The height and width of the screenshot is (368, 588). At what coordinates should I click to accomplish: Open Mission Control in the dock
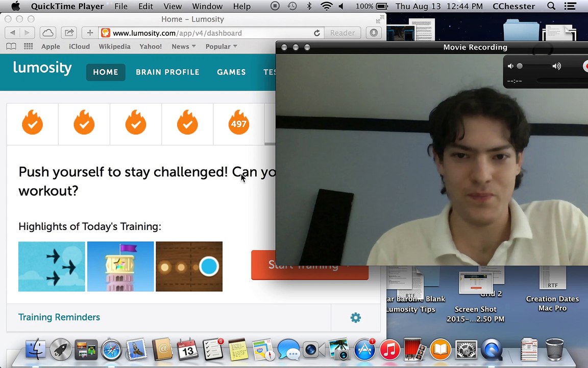point(86,350)
